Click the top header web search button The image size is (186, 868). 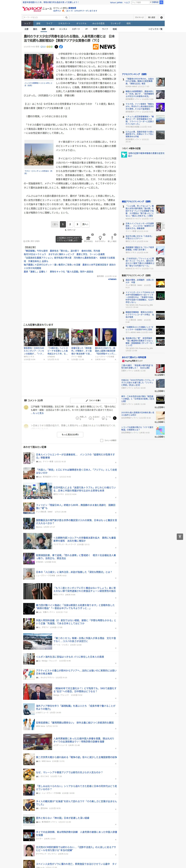point(161,2)
